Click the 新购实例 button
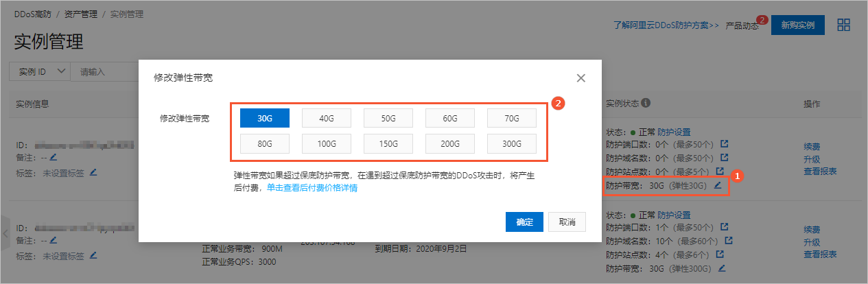This screenshot has height=284, width=868. [x=797, y=25]
